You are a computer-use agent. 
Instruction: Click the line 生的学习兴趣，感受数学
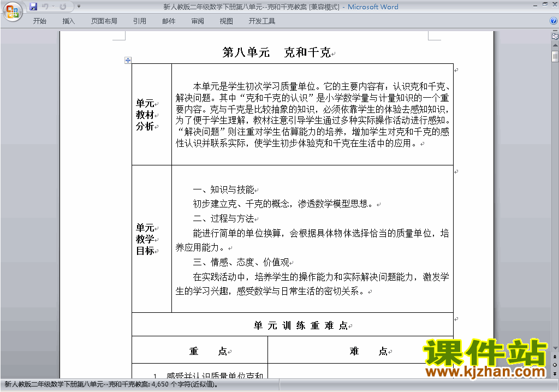(271, 292)
